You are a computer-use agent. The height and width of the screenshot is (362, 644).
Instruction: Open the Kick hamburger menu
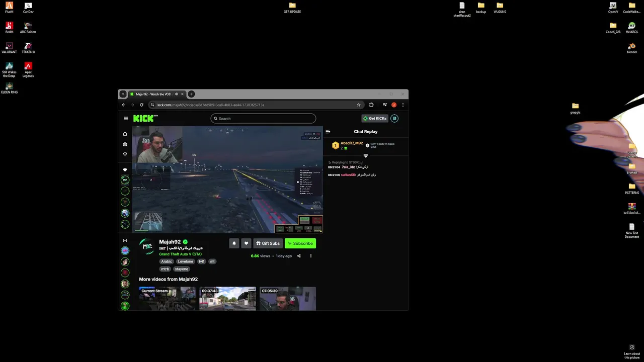126,119
